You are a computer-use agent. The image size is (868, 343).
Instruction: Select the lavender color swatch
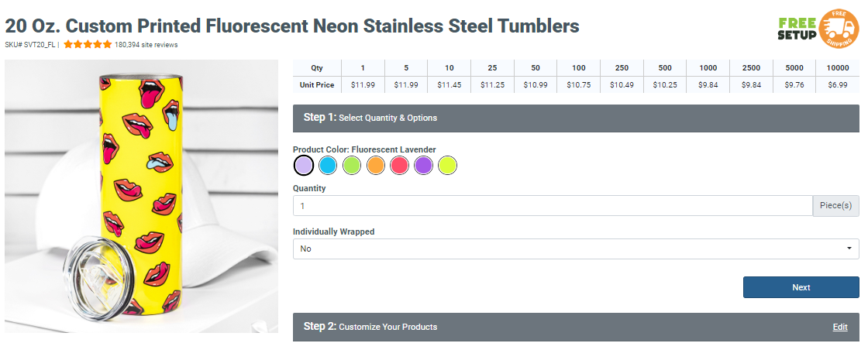(x=304, y=165)
